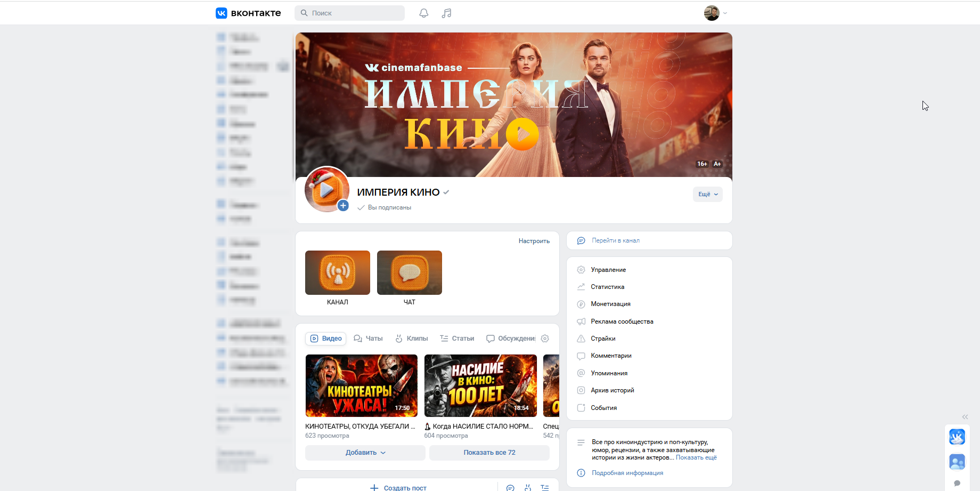This screenshot has height=491, width=980.
Task: Open Управление via its gear icon
Action: tap(581, 270)
